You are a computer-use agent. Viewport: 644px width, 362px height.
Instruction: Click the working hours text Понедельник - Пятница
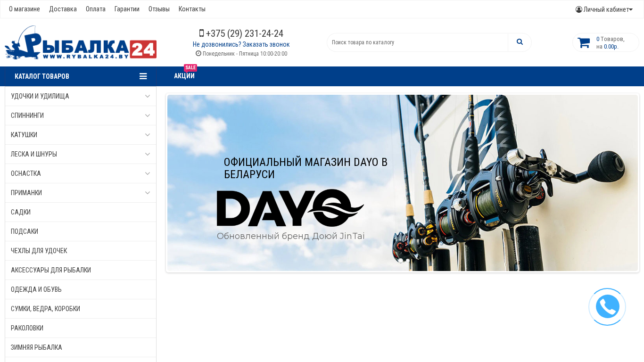click(x=245, y=54)
